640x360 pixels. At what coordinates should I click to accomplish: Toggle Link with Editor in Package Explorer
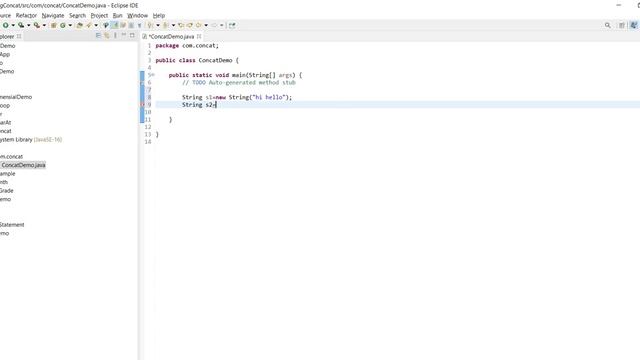[x=107, y=36]
